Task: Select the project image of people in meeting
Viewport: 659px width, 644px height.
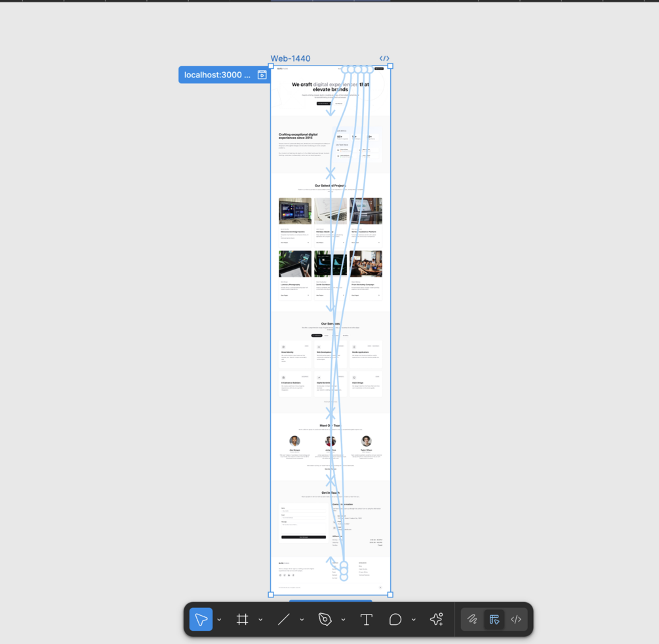Action: pos(366,264)
